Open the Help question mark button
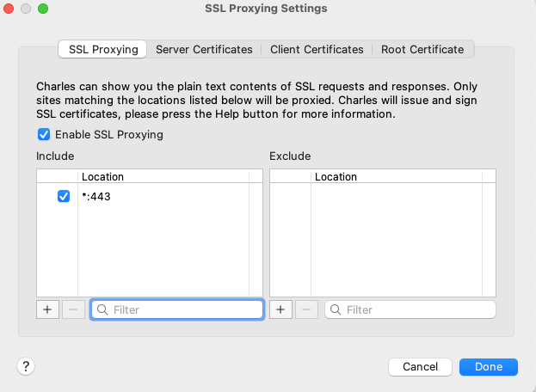The height and width of the screenshot is (392, 536). tap(26, 366)
